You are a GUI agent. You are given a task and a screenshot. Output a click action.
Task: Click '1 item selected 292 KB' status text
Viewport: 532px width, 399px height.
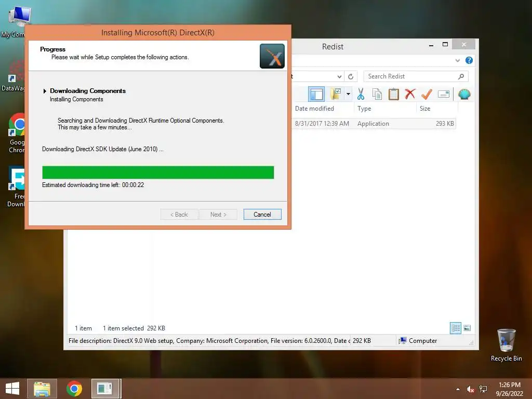pyautogui.click(x=134, y=328)
